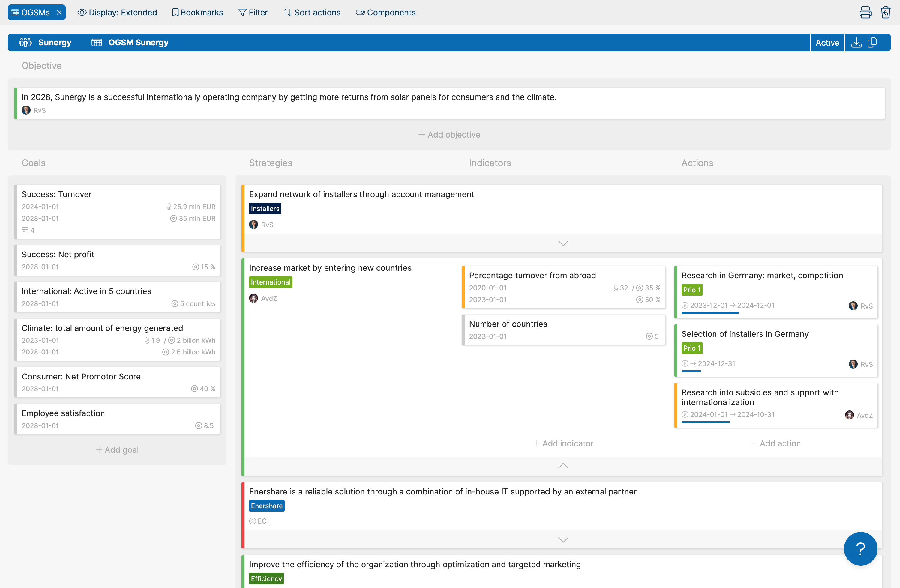Image resolution: width=900 pixels, height=588 pixels.
Task: Click comments icon on Success: Turnover goal
Action: click(x=25, y=230)
